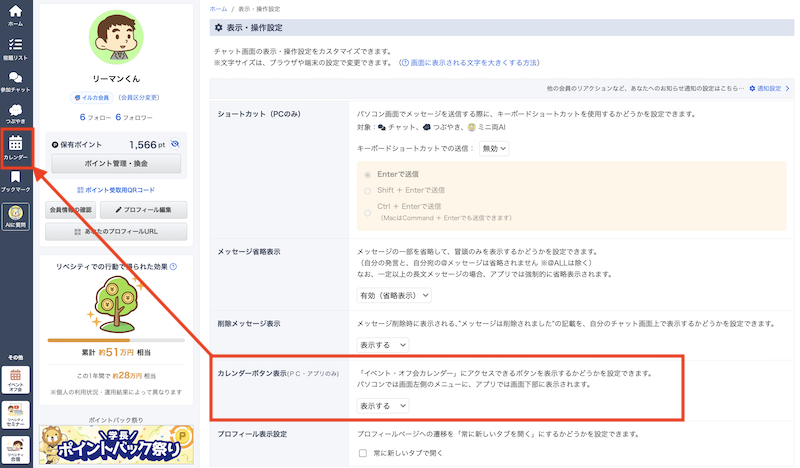
Task: Select the Enterで送信 radio button
Action: (x=367, y=175)
